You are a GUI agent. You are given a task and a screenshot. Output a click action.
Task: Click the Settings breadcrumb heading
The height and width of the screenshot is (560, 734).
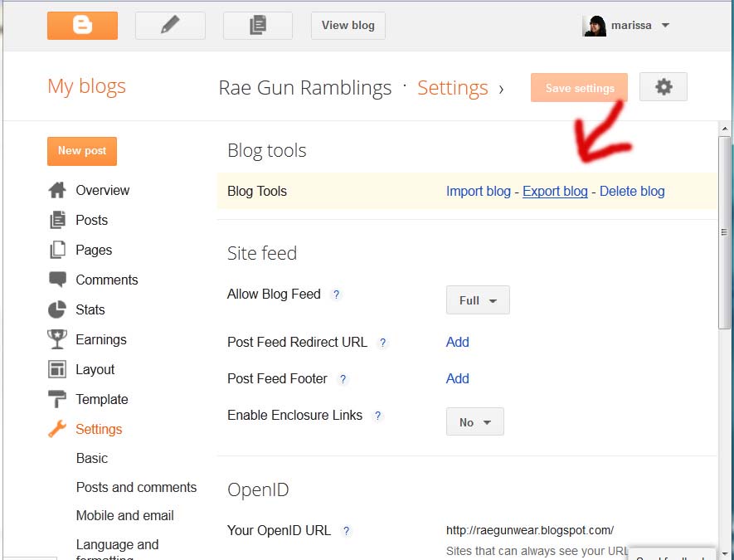[453, 88]
